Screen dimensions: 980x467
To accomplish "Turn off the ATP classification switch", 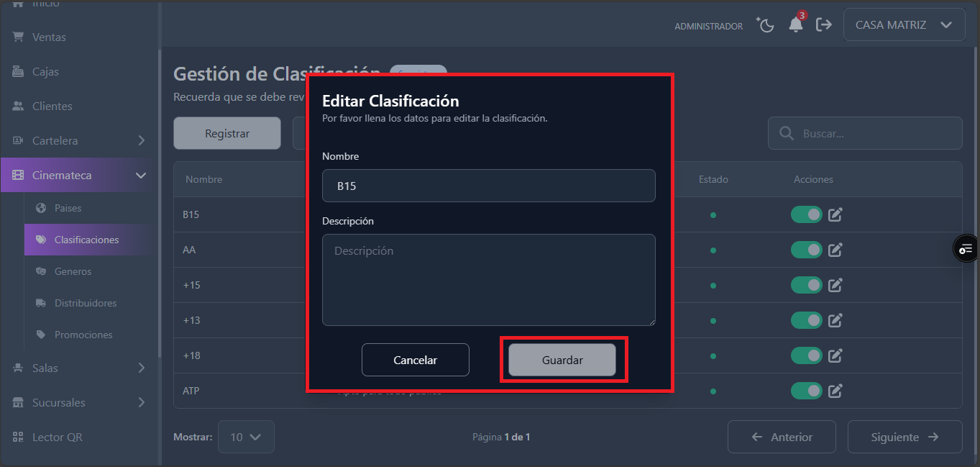I will click(x=806, y=391).
